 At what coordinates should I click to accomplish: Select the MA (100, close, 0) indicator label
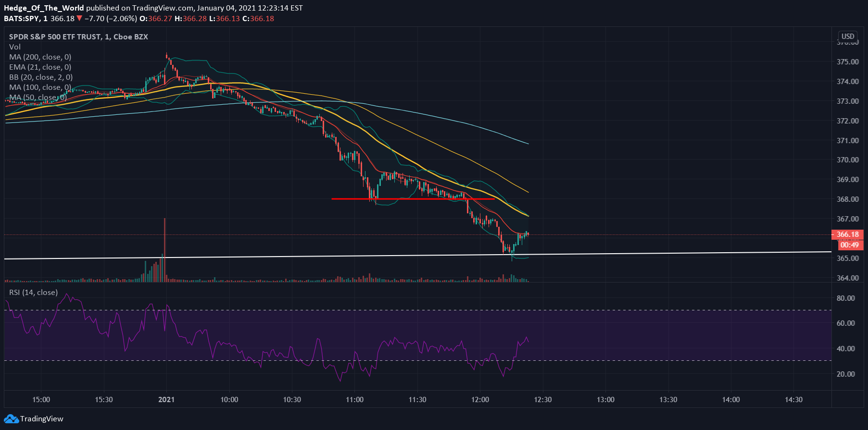pyautogui.click(x=40, y=87)
